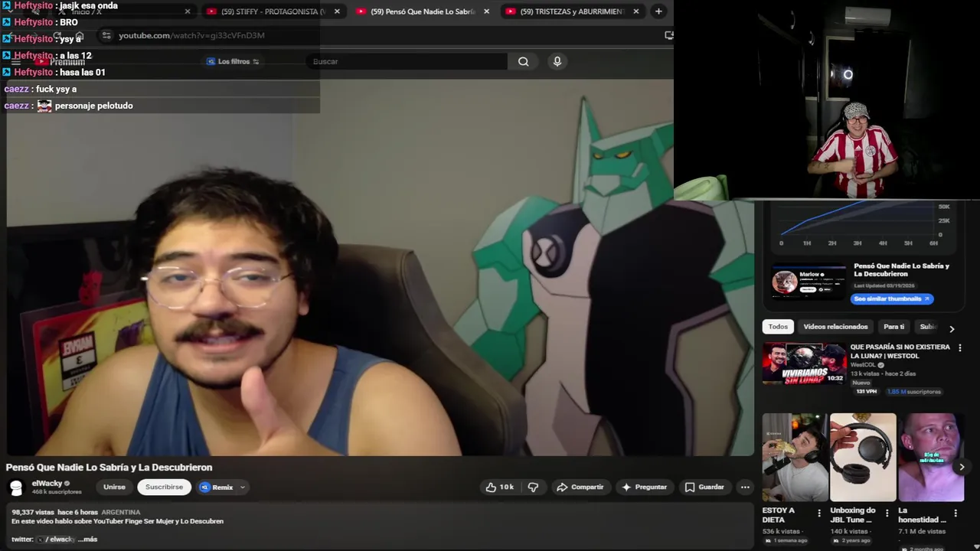
Task: Open Unboxing do JBL Tune short thumbnail
Action: tap(863, 457)
